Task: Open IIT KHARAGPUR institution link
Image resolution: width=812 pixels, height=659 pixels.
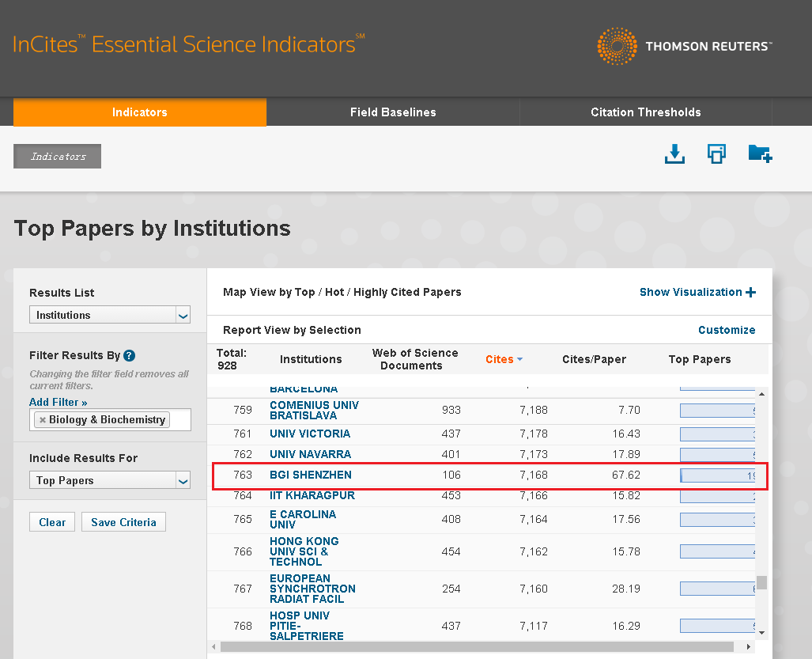Action: click(312, 496)
